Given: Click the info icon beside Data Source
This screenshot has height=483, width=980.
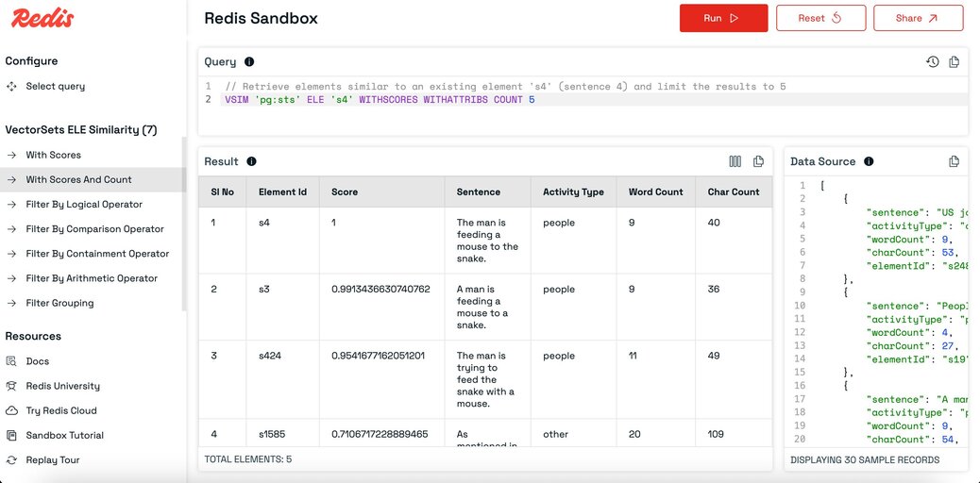Looking at the screenshot, I should tap(869, 161).
